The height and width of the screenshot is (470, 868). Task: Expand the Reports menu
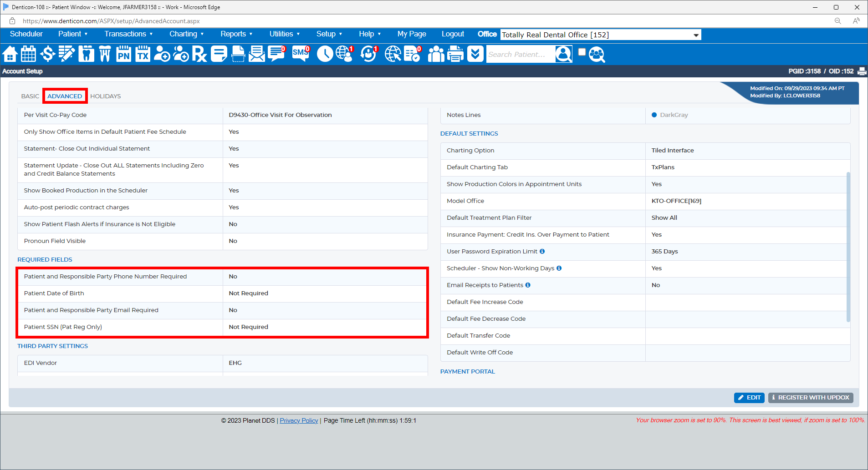point(236,34)
